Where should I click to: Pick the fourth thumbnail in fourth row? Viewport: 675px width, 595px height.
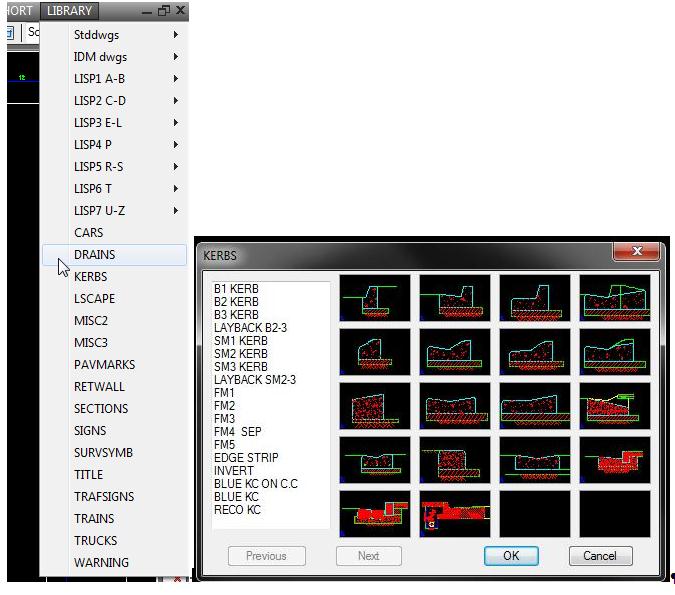[x=615, y=460]
